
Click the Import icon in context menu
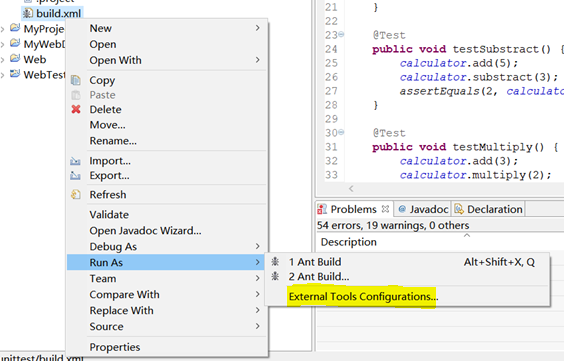(x=75, y=161)
